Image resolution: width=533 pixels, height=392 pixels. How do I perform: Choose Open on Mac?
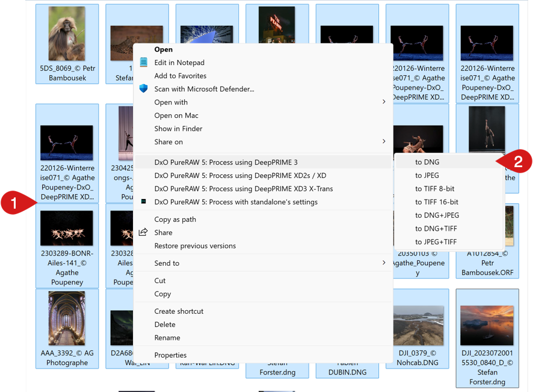(176, 115)
